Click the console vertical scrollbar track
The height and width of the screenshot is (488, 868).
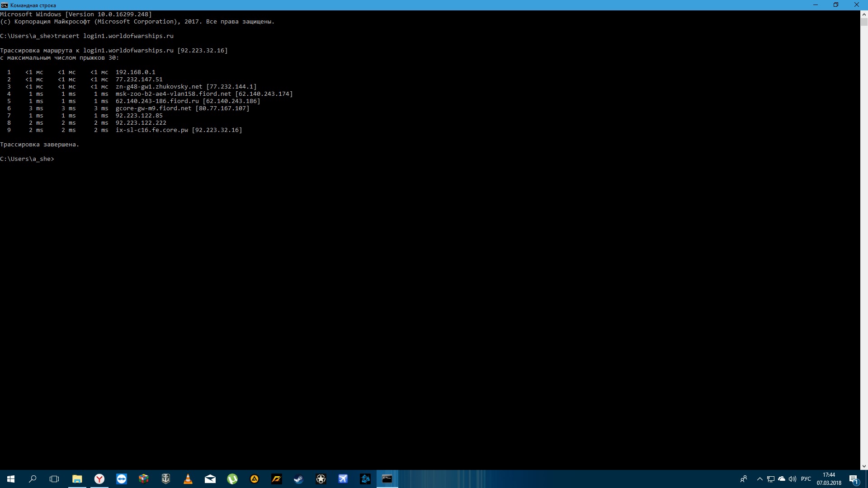click(864, 244)
